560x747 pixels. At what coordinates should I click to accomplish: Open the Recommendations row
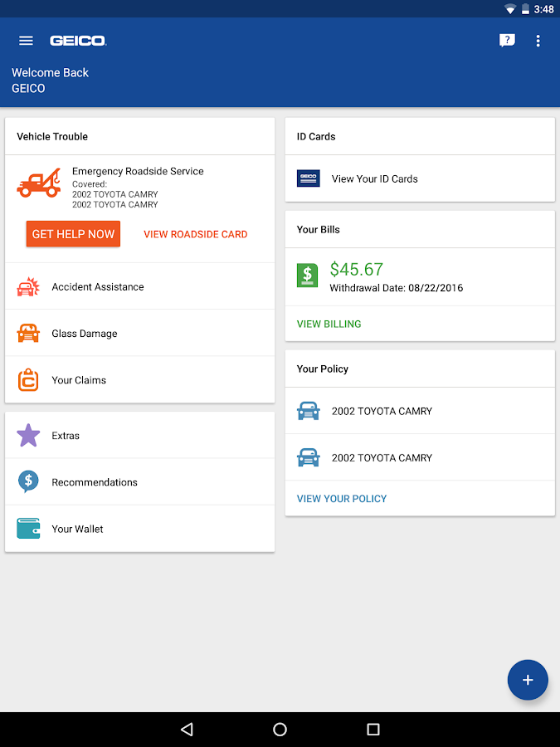(140, 481)
